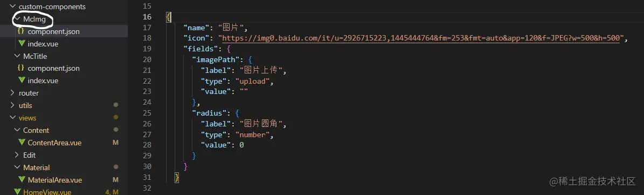
Task: Collapse the custom-components folder
Action: (12, 6)
